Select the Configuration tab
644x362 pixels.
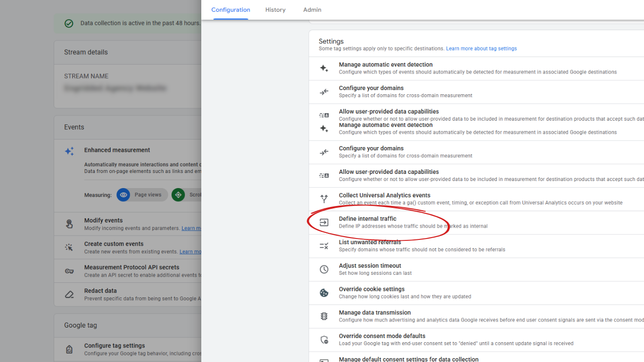coord(231,9)
